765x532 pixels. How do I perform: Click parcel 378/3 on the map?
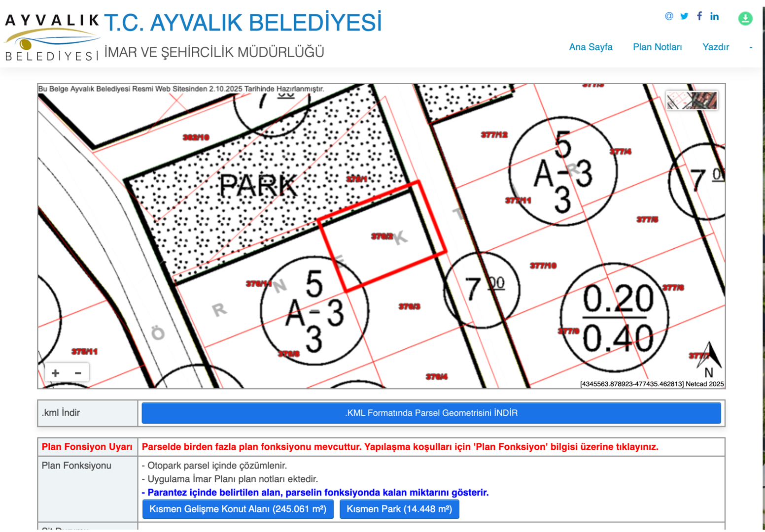click(409, 307)
